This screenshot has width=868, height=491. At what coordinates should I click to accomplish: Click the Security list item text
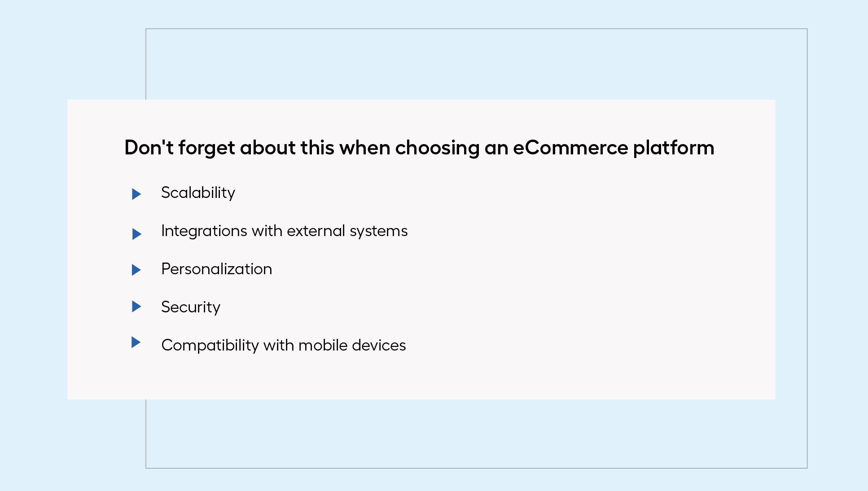click(x=191, y=307)
